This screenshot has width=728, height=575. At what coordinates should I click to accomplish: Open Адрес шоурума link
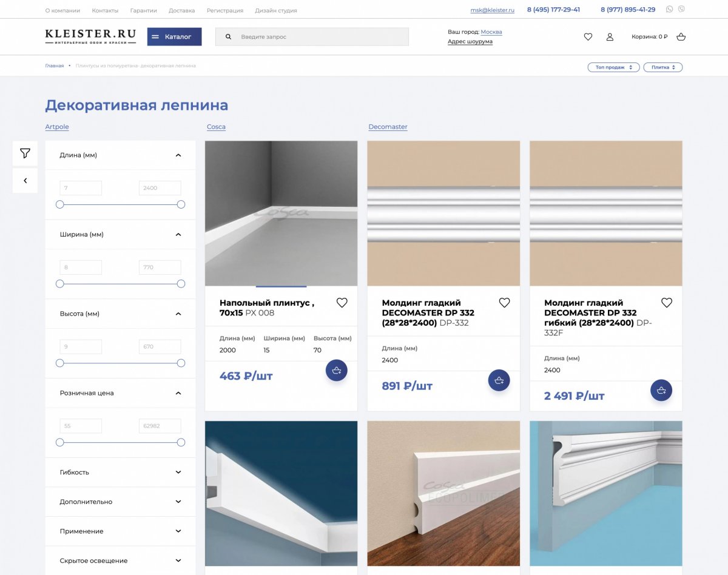(470, 42)
